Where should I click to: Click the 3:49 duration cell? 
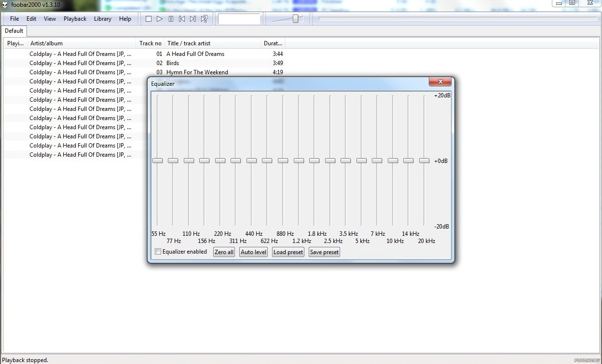[278, 63]
